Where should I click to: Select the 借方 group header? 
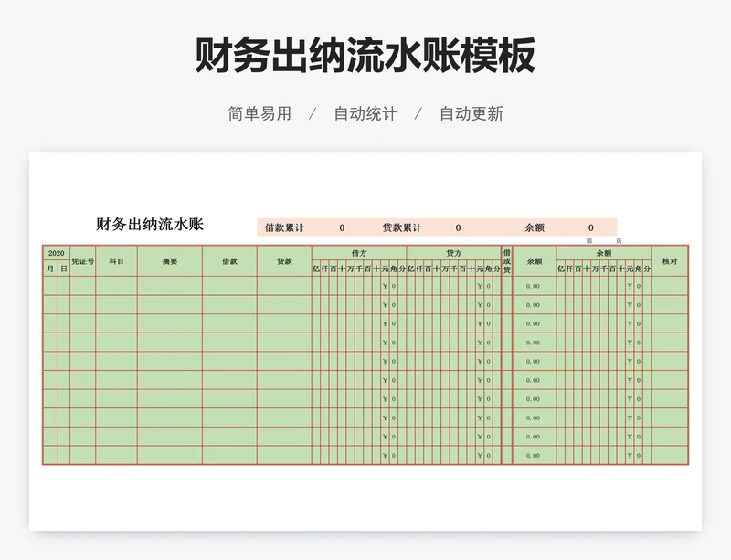tap(359, 253)
